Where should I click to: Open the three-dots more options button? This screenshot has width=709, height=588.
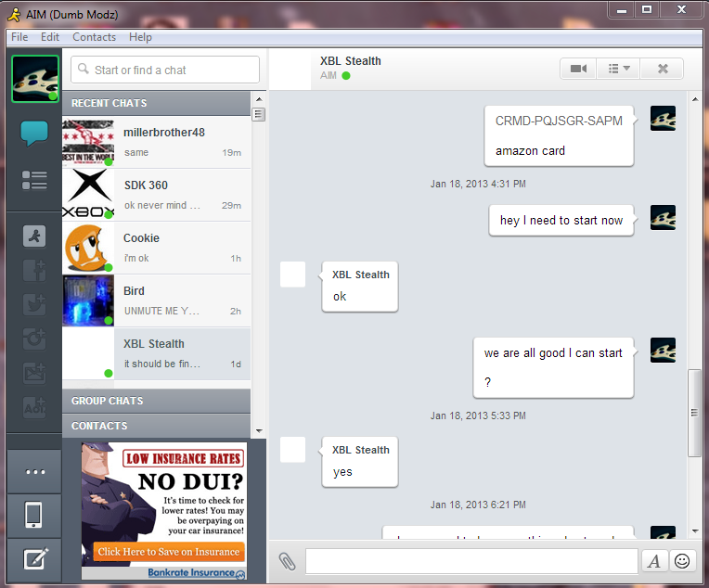pos(35,472)
